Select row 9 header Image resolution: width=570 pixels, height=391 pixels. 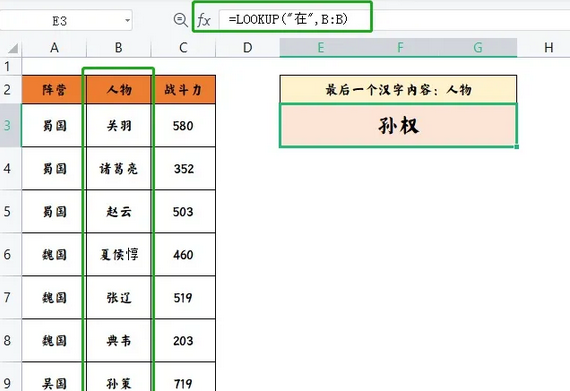pyautogui.click(x=11, y=376)
